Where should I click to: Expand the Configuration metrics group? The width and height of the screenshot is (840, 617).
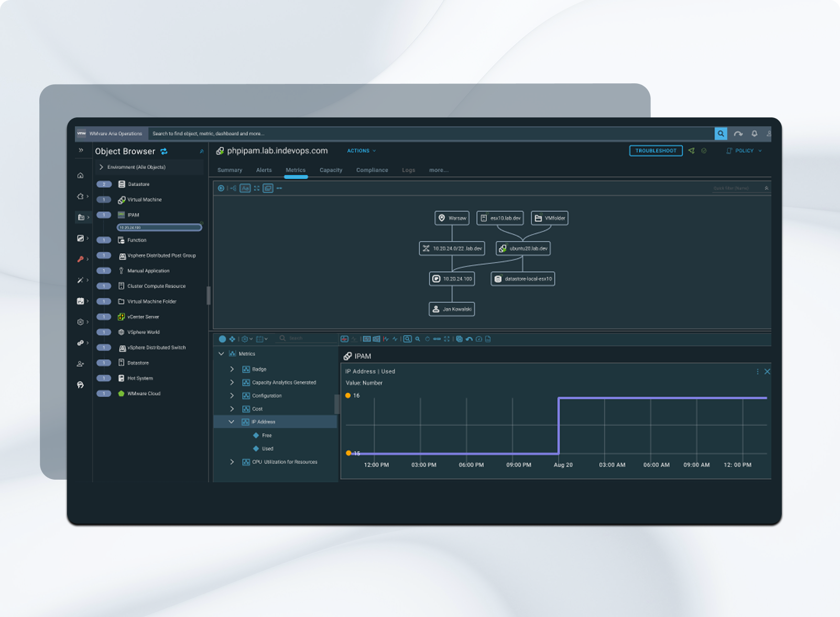point(232,396)
